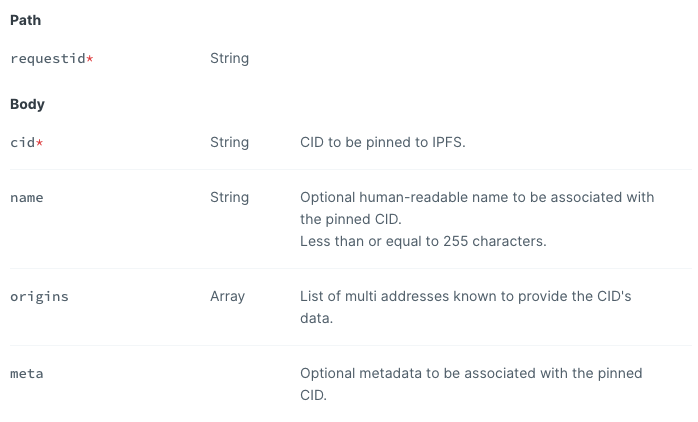Screen dimensions: 698x422
Task: Click 'the pinned CID.' line under name
Action: click(x=351, y=219)
